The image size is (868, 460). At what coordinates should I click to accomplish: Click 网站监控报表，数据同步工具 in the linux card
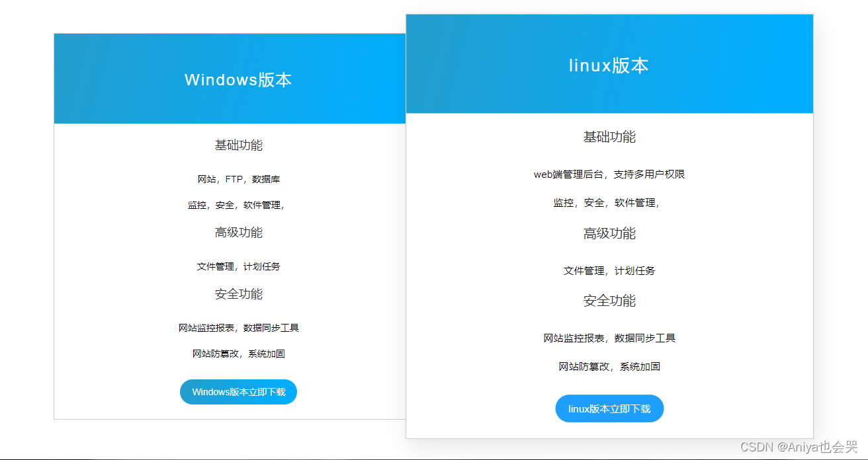click(609, 338)
